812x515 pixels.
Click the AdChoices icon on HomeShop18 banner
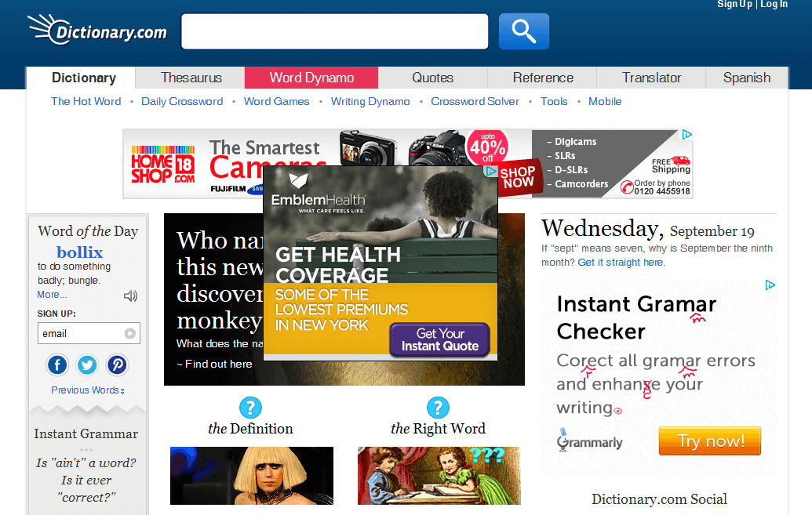(x=686, y=135)
